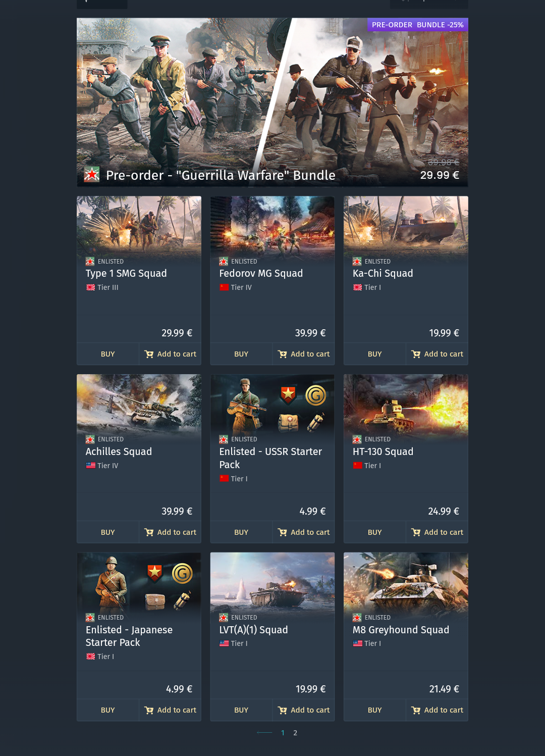Click the cart icon under HT-130 Squad
Screen dimensions: 545x756
pyautogui.click(x=416, y=532)
